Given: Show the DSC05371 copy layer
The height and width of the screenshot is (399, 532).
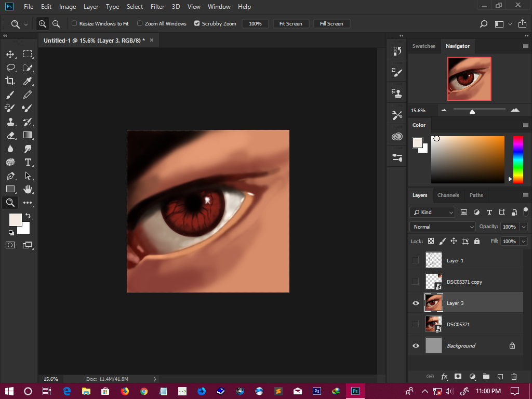Looking at the screenshot, I should point(415,282).
